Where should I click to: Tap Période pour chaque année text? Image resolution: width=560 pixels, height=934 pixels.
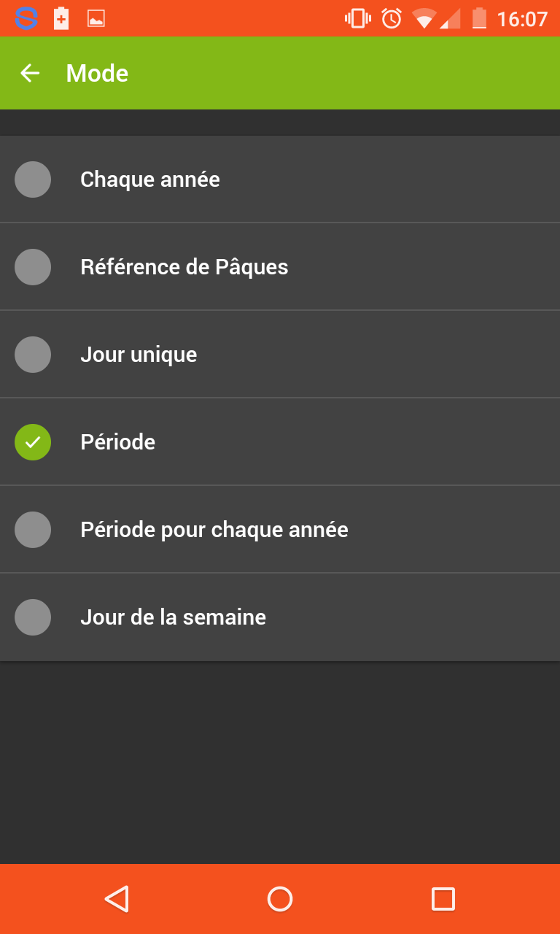click(x=214, y=530)
